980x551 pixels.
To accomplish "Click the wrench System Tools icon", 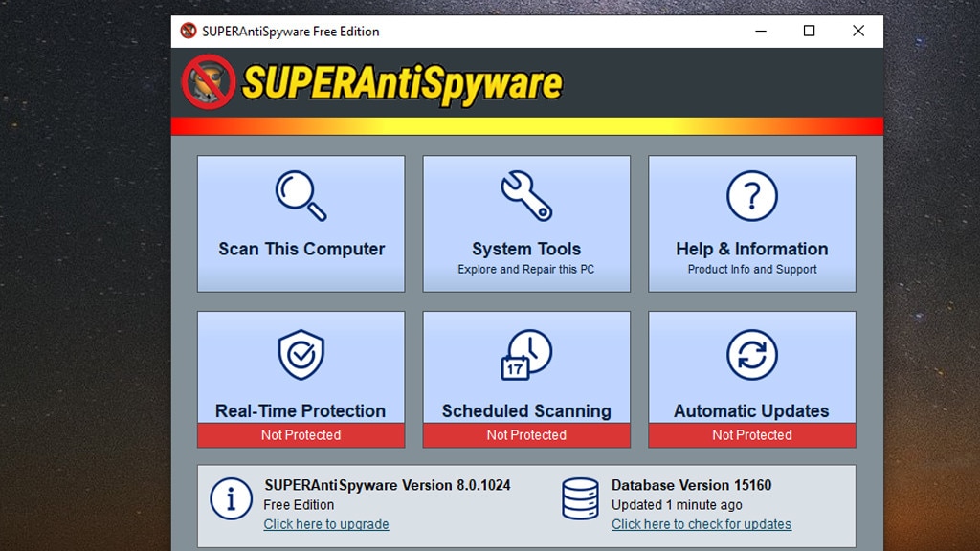I will tap(526, 195).
